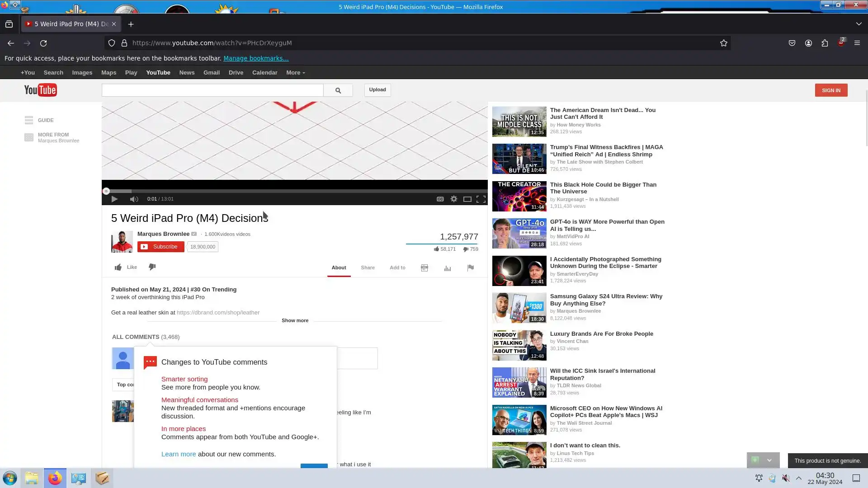Report video with the flag icon

(x=470, y=268)
